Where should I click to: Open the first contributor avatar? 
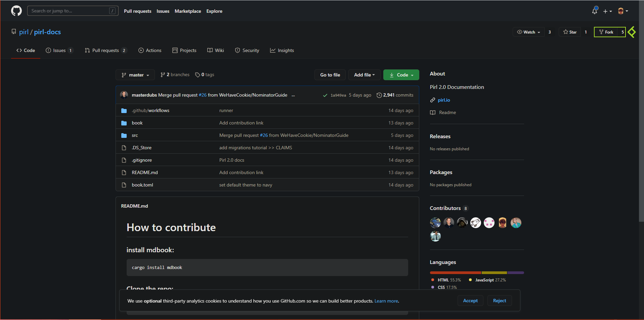[435, 223]
